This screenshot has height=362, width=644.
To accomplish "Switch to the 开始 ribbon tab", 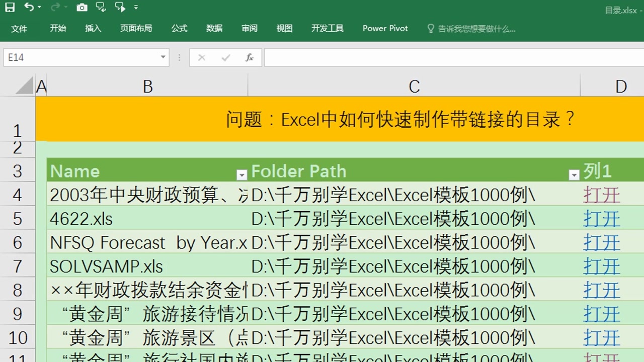I will click(x=58, y=29).
